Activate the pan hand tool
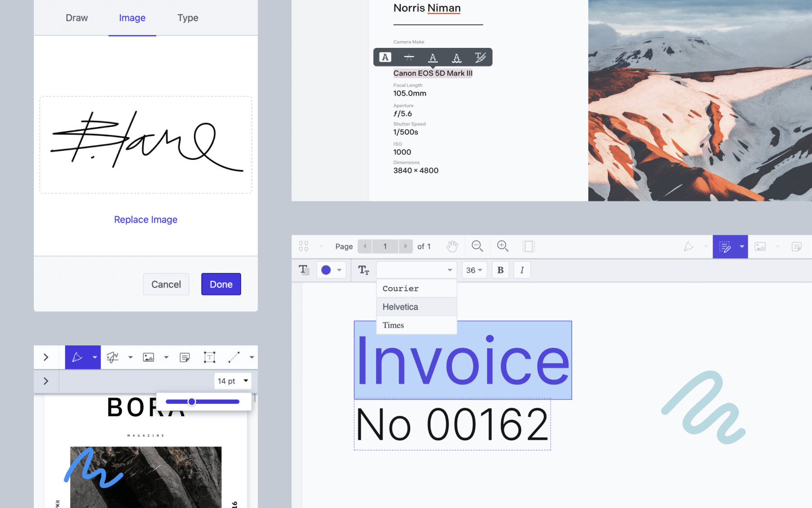This screenshot has height=508, width=812. point(452,246)
